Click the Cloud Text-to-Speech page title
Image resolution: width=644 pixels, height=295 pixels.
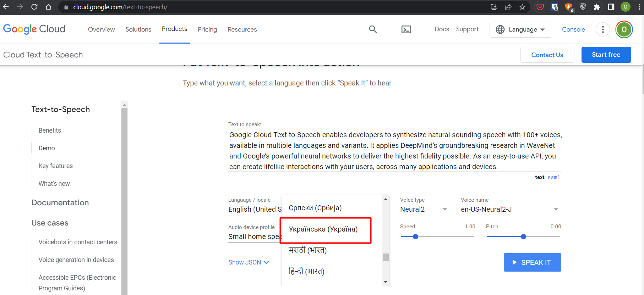tap(43, 55)
